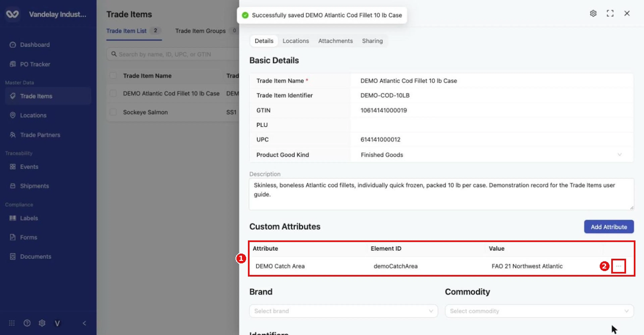Open panel settings gear icon
Viewport: 644px width, 335px height.
coord(593,13)
